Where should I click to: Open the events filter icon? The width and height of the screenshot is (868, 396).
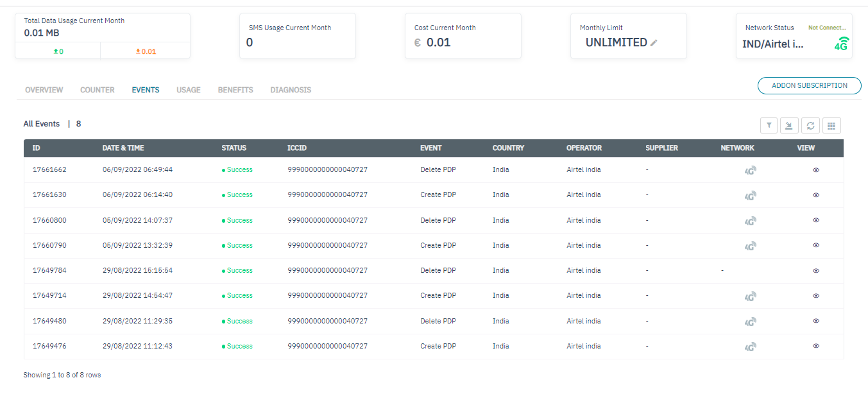tap(769, 126)
